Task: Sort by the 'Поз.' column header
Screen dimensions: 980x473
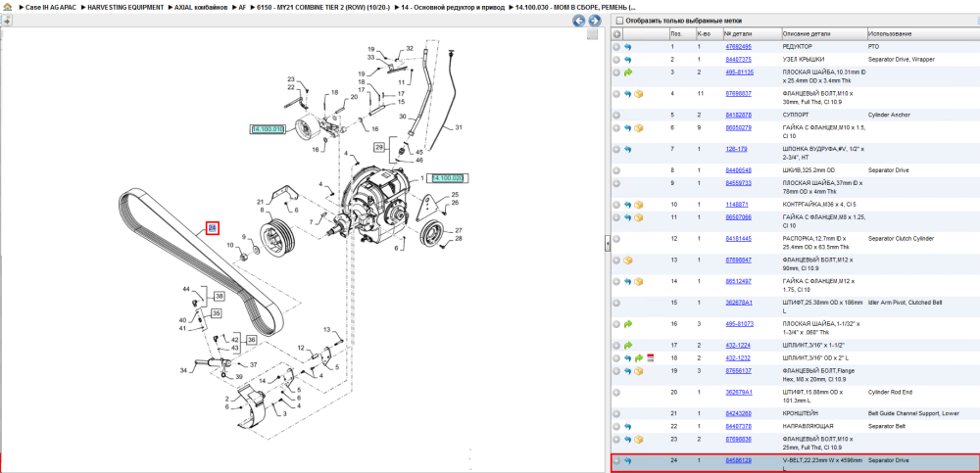Action: 681,33
